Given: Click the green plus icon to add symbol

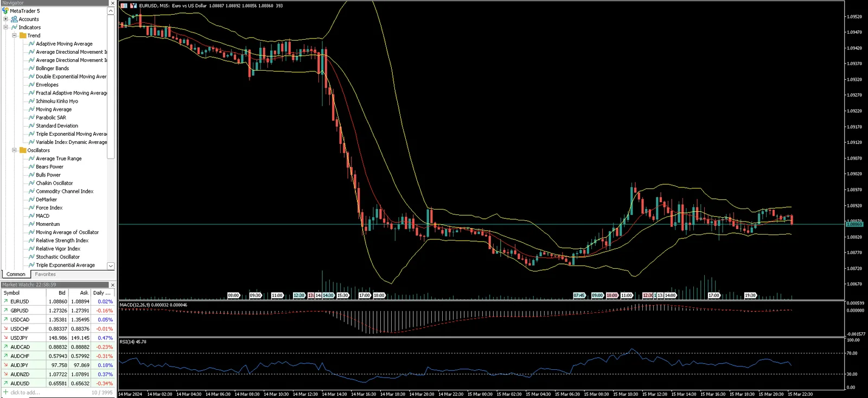Looking at the screenshot, I should click(x=5, y=392).
